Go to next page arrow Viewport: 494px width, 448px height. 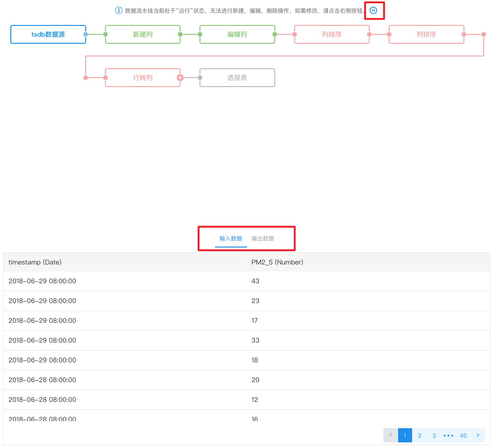(478, 435)
